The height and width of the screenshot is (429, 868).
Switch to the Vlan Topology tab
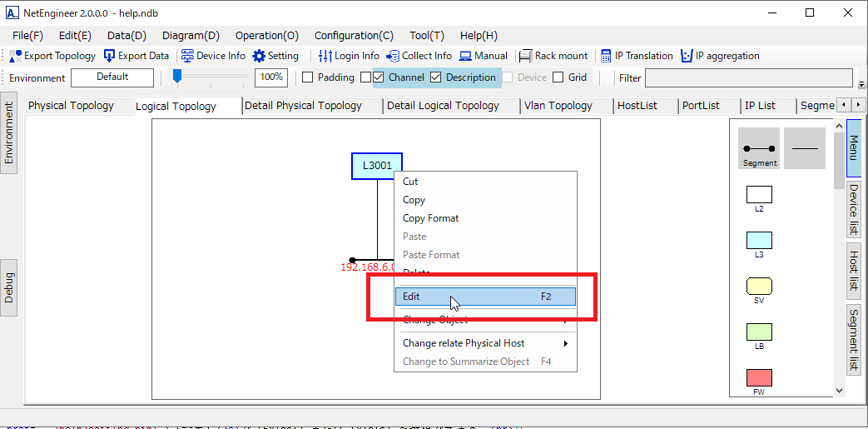pos(558,106)
